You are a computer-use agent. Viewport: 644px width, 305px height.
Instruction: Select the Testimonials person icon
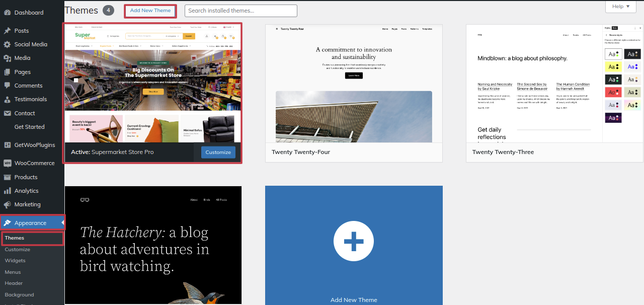7,99
